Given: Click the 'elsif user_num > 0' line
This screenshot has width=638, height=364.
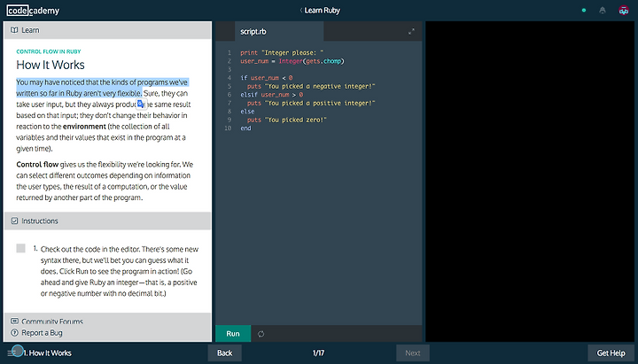Looking at the screenshot, I should point(272,95).
